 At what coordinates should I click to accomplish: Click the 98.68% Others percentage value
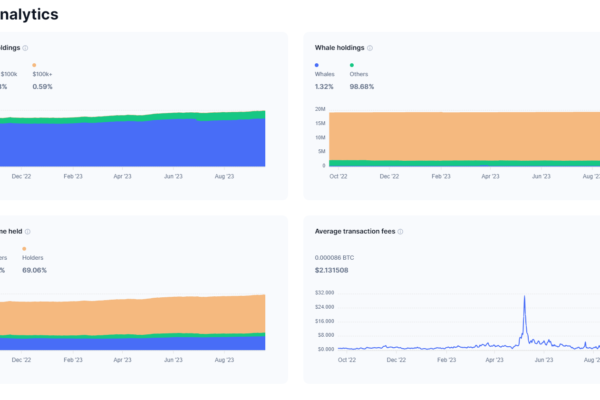pyautogui.click(x=361, y=87)
